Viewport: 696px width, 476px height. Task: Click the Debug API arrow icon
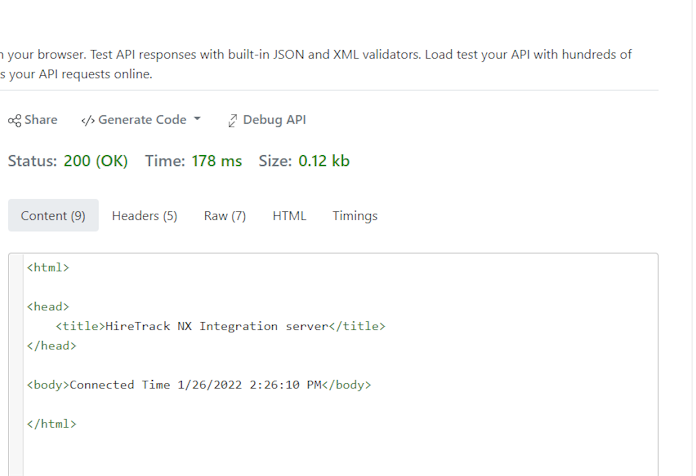tap(233, 121)
